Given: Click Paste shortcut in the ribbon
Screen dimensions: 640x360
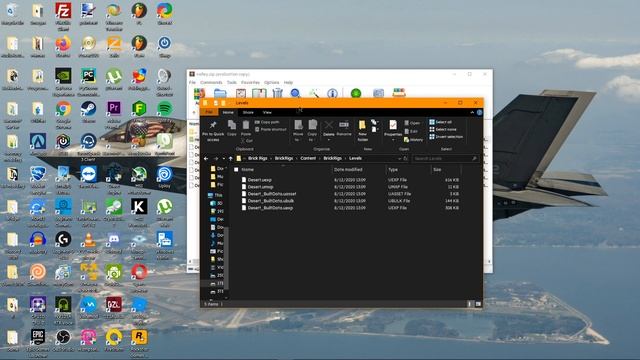Looking at the screenshot, I should (270, 129).
